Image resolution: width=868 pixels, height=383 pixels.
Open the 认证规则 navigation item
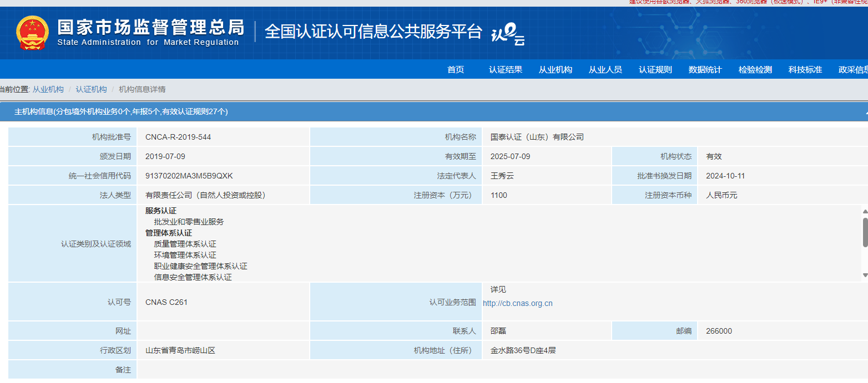coord(655,69)
